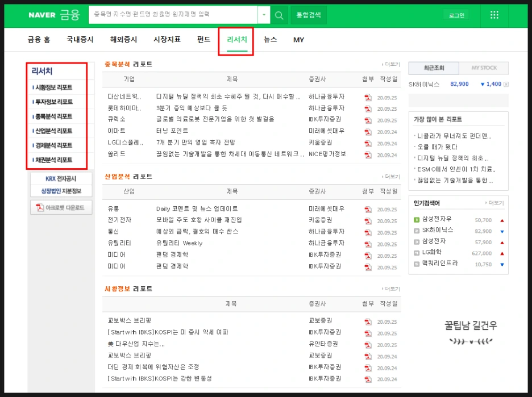Open PDF for 큐렉소 report
The height and width of the screenshot is (397, 532).
tap(368, 120)
